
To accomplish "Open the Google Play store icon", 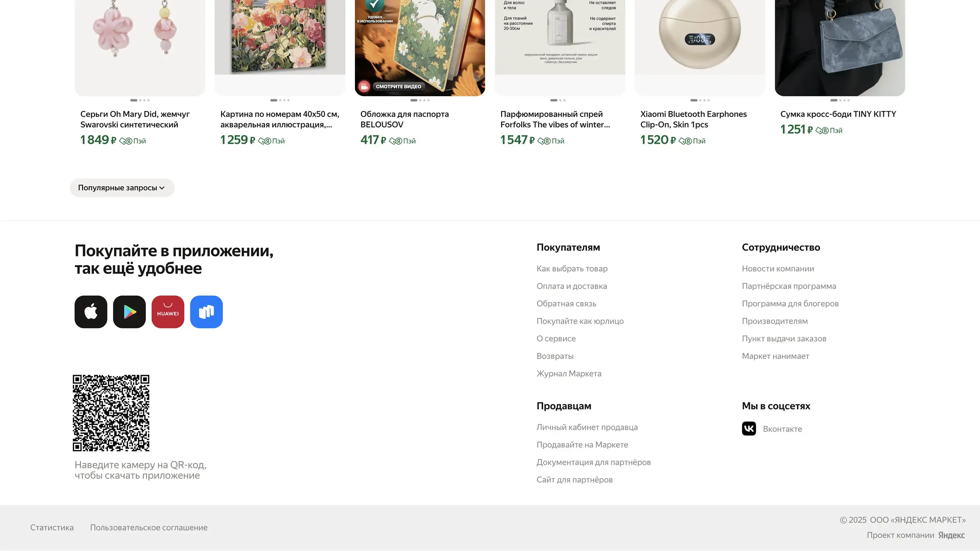I will click(129, 312).
